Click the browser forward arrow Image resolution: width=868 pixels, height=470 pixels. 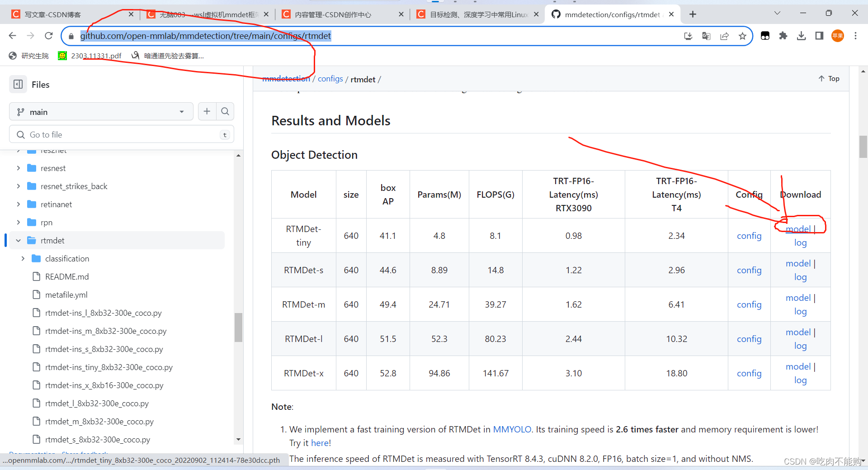[x=30, y=36]
